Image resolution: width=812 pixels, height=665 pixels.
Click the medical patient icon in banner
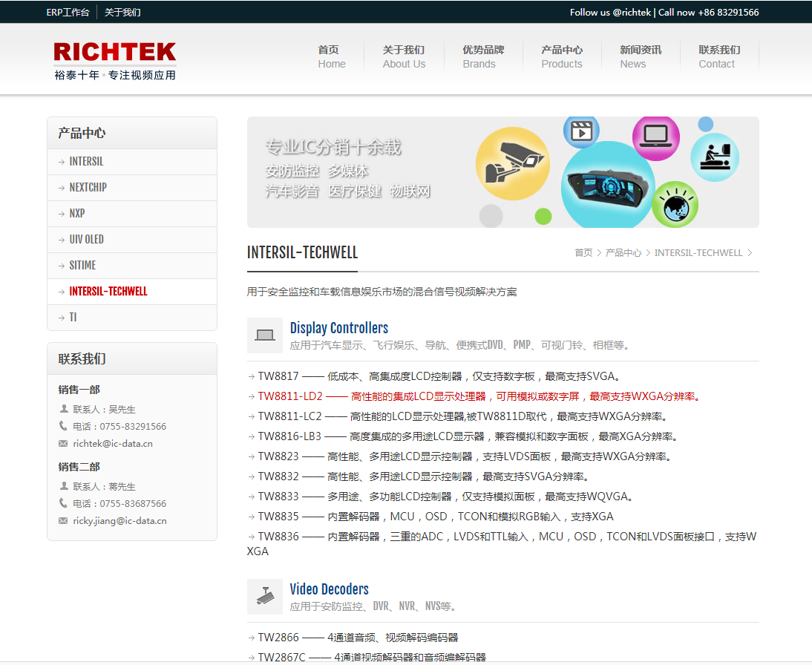715,157
